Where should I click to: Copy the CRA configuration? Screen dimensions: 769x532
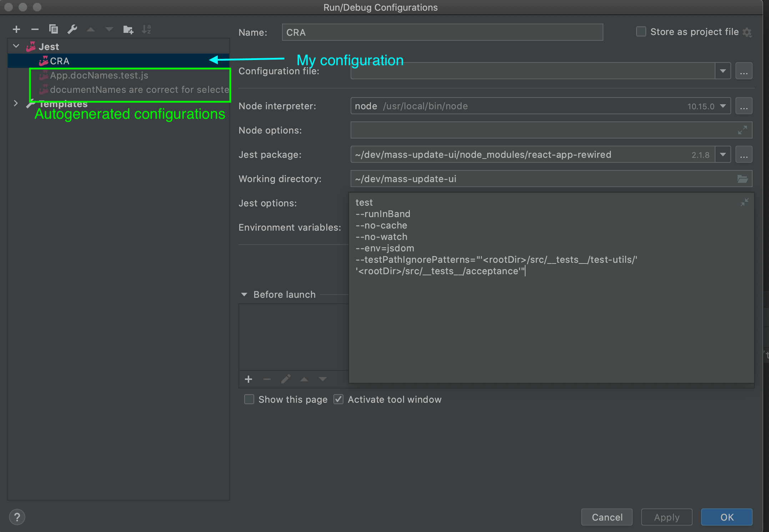(54, 29)
